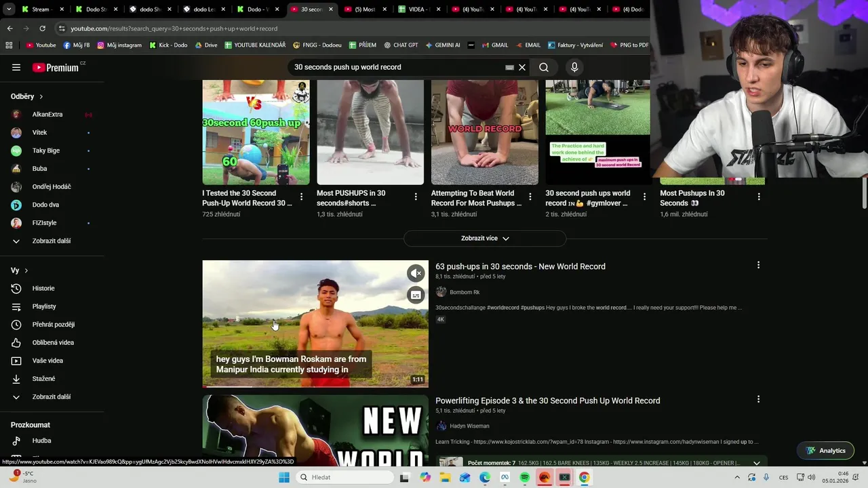Seek the red preview progress bar
This screenshot has width=868, height=488.
227,386
